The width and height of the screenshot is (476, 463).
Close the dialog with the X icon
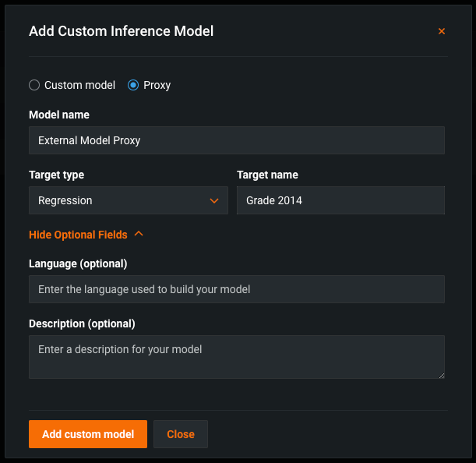pyautogui.click(x=442, y=32)
